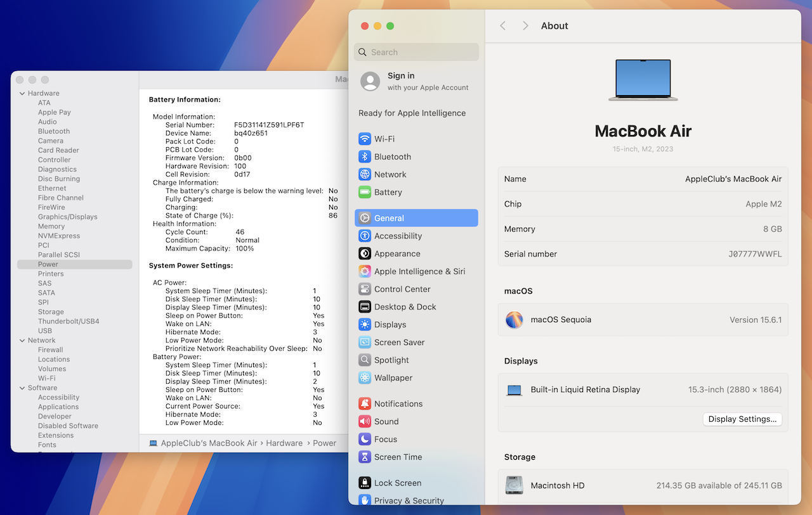Select USB in the Hardware list
The height and width of the screenshot is (515, 812).
(x=45, y=331)
